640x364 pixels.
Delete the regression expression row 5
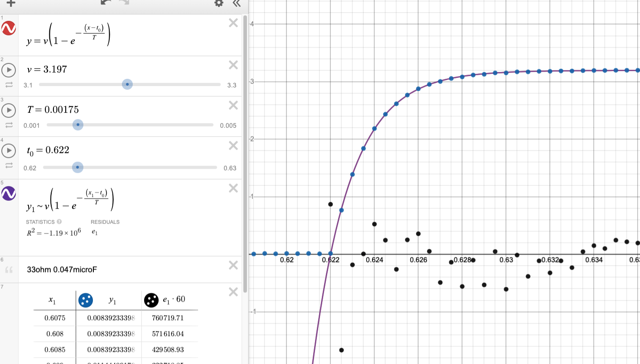pos(233,188)
